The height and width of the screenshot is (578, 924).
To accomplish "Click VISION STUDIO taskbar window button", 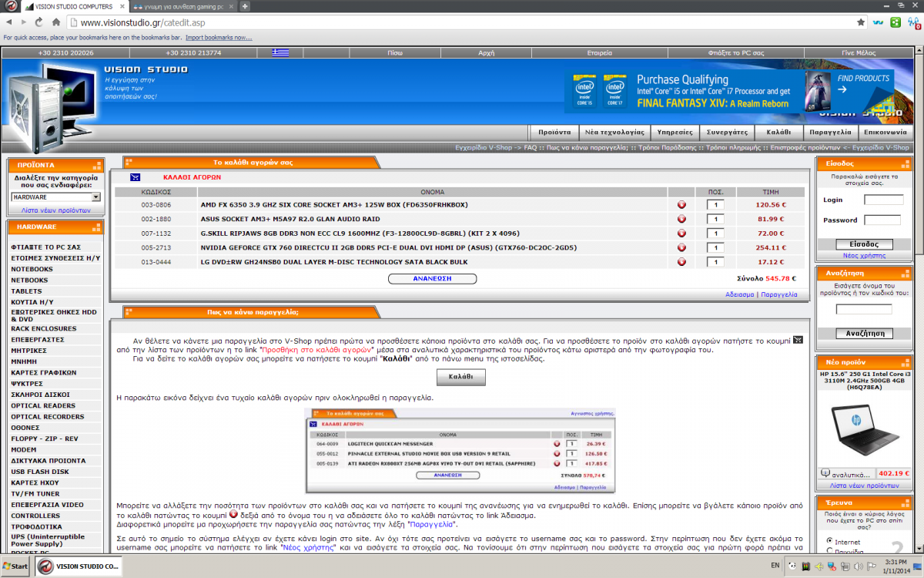I will pyautogui.click(x=78, y=566).
